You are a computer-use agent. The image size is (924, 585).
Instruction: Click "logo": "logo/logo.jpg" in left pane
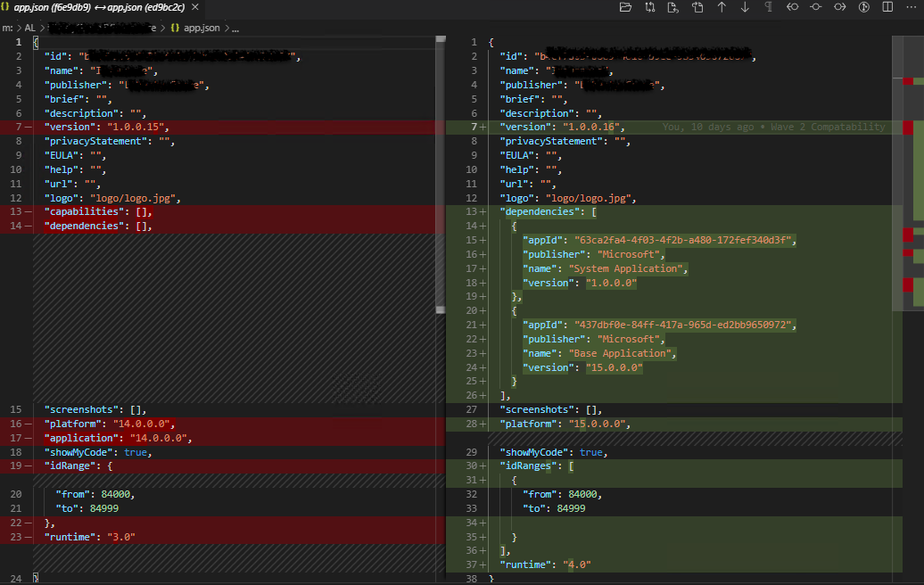point(112,198)
